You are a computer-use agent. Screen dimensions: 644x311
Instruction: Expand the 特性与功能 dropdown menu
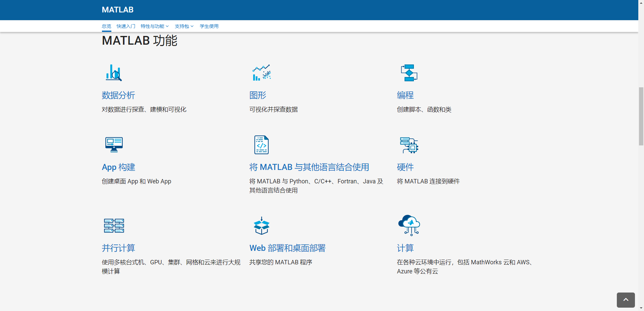tap(155, 26)
